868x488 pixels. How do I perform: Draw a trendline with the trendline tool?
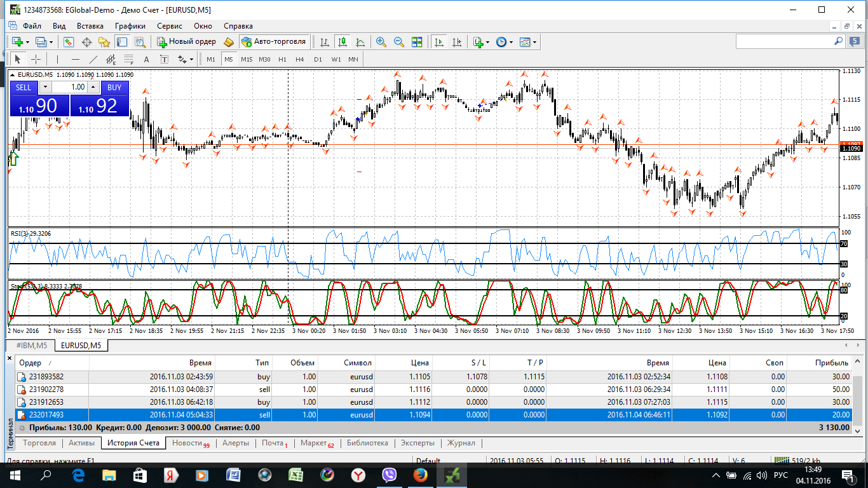click(x=93, y=59)
